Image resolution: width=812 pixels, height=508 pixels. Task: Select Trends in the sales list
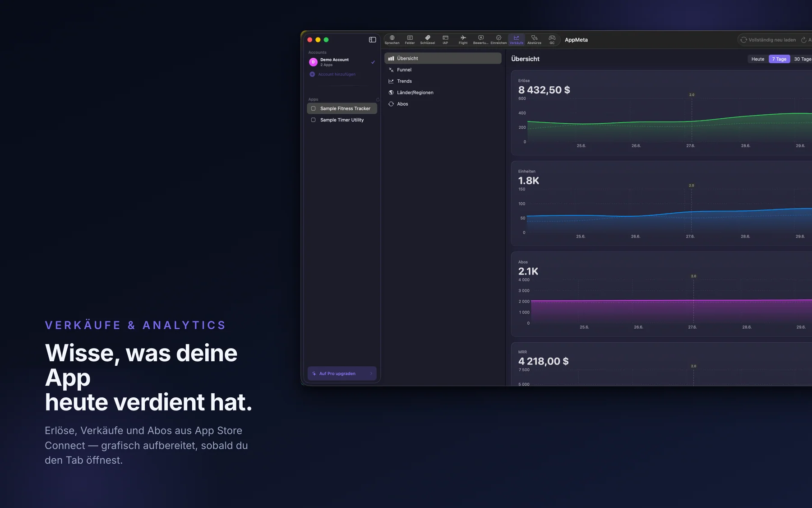pyautogui.click(x=443, y=81)
